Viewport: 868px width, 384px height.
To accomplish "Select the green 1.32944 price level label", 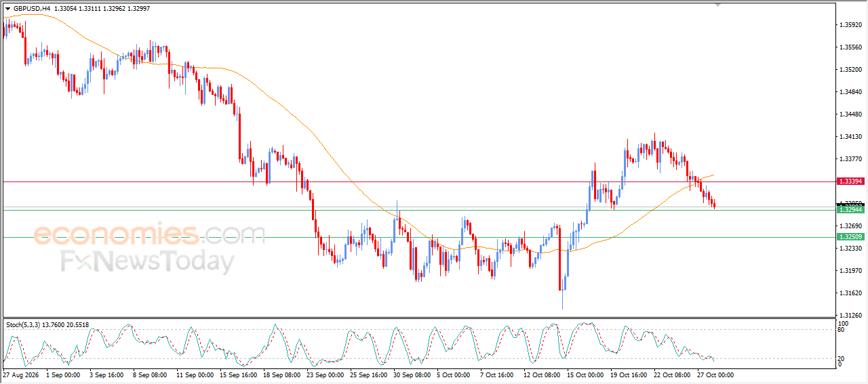I will [850, 210].
